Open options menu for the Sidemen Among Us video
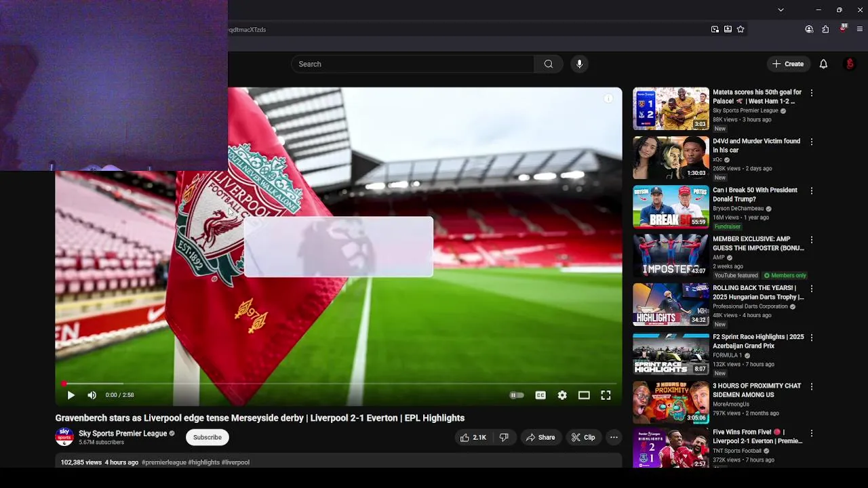This screenshot has width=868, height=488. click(x=811, y=386)
